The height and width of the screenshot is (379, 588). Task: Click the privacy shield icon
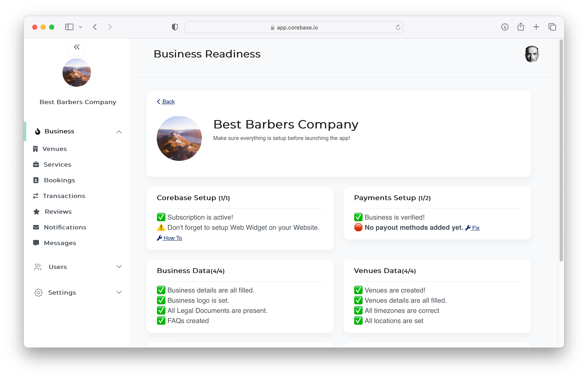click(175, 27)
